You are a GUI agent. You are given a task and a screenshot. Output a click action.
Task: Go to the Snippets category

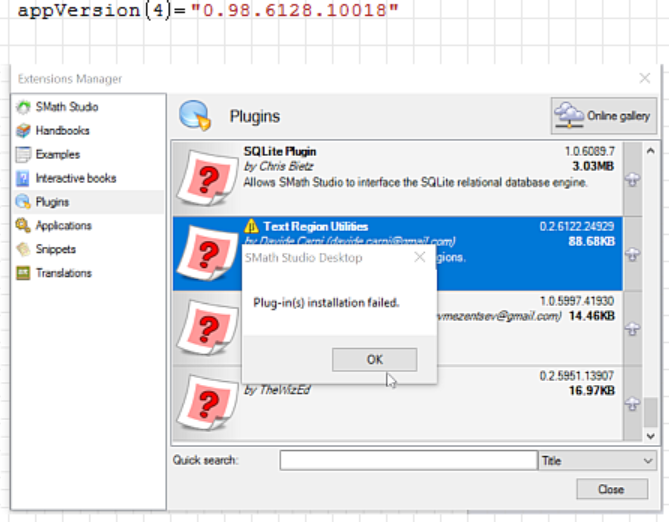[x=55, y=249]
